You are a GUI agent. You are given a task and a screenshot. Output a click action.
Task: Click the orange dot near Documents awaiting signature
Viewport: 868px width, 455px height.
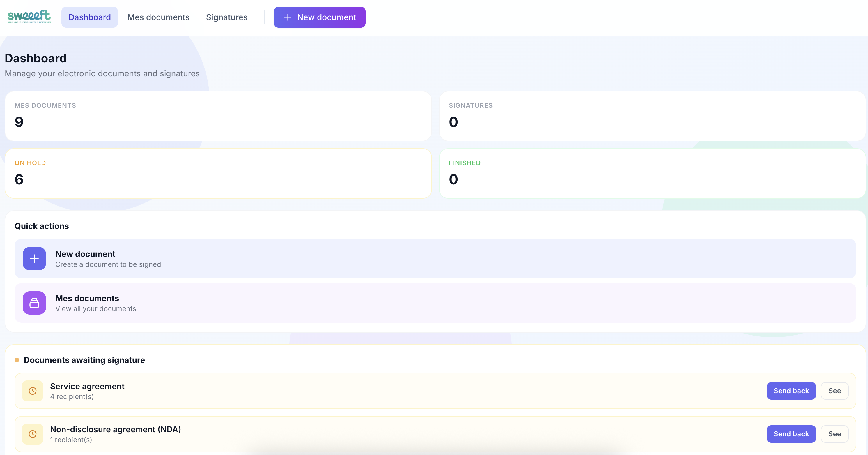click(x=17, y=360)
